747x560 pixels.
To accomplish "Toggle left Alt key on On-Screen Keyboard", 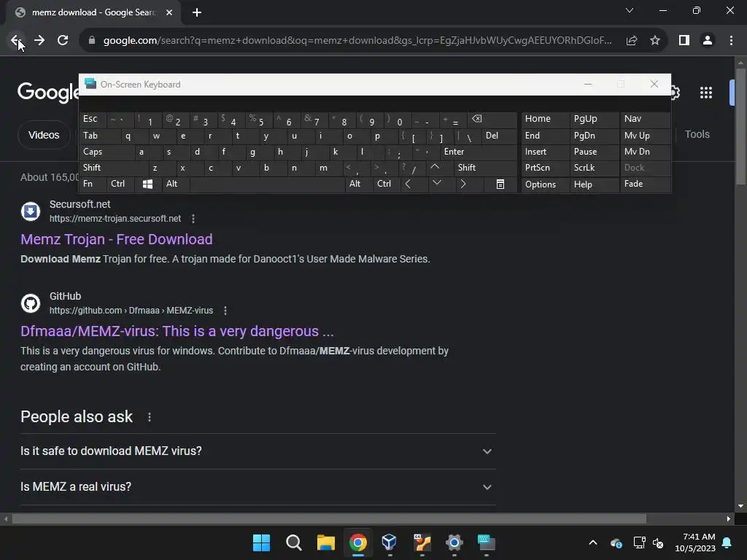I will (x=175, y=184).
